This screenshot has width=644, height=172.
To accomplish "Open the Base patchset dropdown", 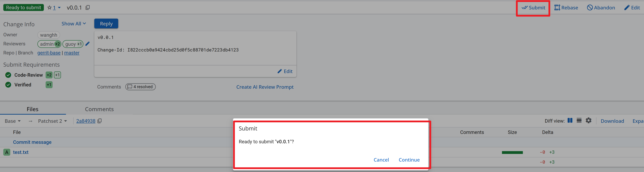I will [13, 121].
